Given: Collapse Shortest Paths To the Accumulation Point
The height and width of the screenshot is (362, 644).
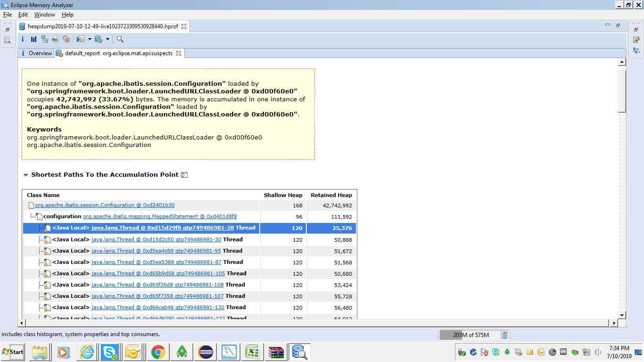Looking at the screenshot, I should 25,175.
